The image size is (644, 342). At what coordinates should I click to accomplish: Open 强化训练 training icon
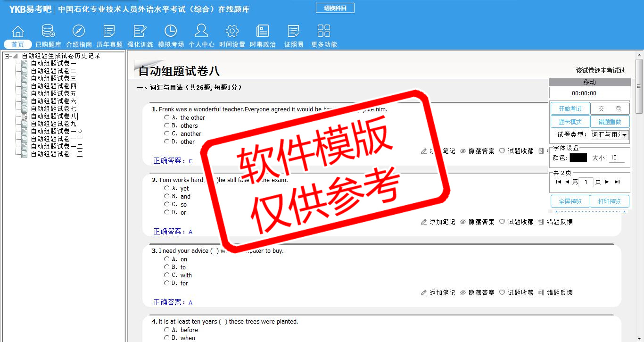pyautogui.click(x=140, y=32)
